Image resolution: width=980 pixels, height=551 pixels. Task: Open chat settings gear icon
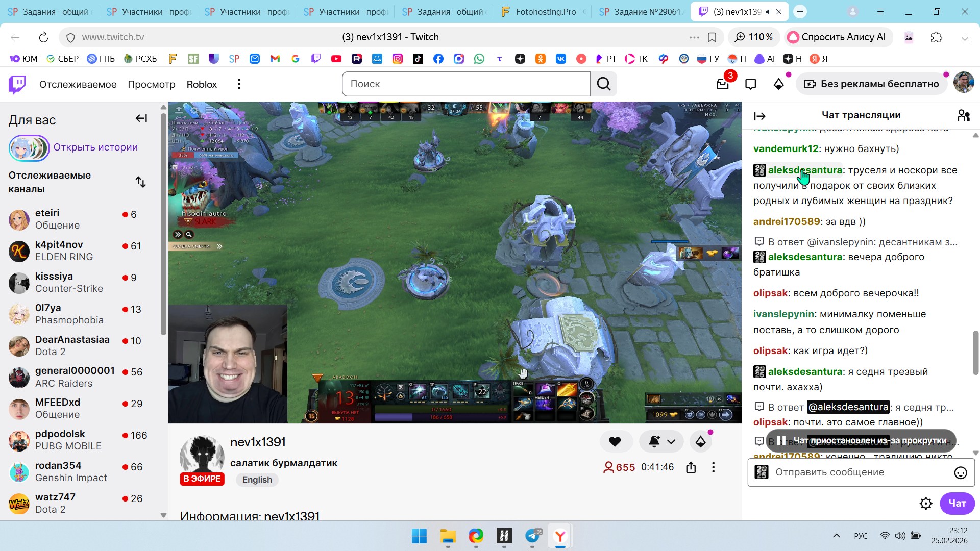tap(925, 504)
